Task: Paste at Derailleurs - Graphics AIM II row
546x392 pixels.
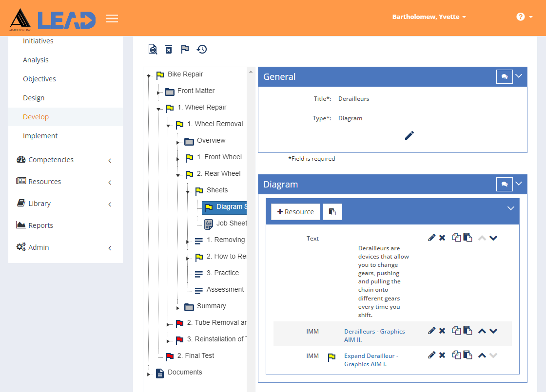Action: pos(468,331)
